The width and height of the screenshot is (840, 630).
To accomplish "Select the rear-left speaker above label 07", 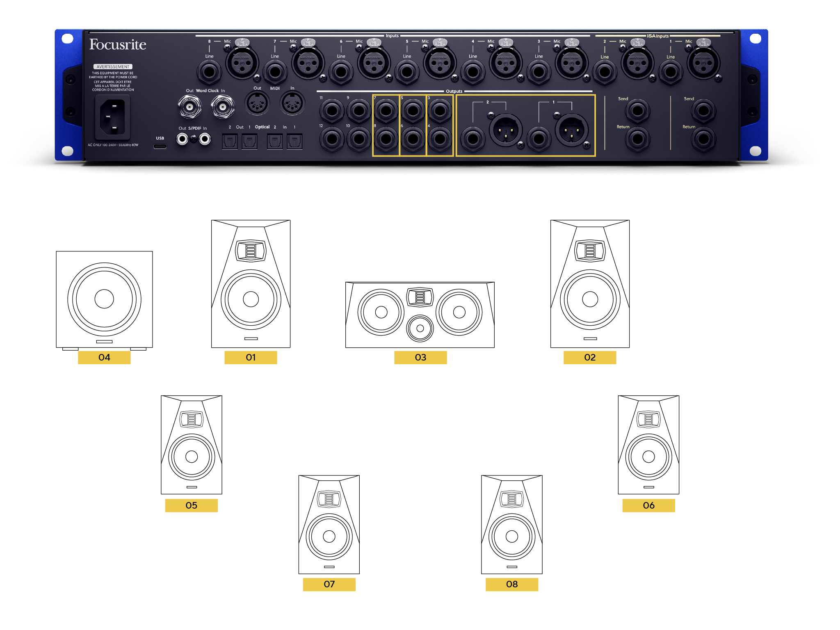I will (x=329, y=525).
